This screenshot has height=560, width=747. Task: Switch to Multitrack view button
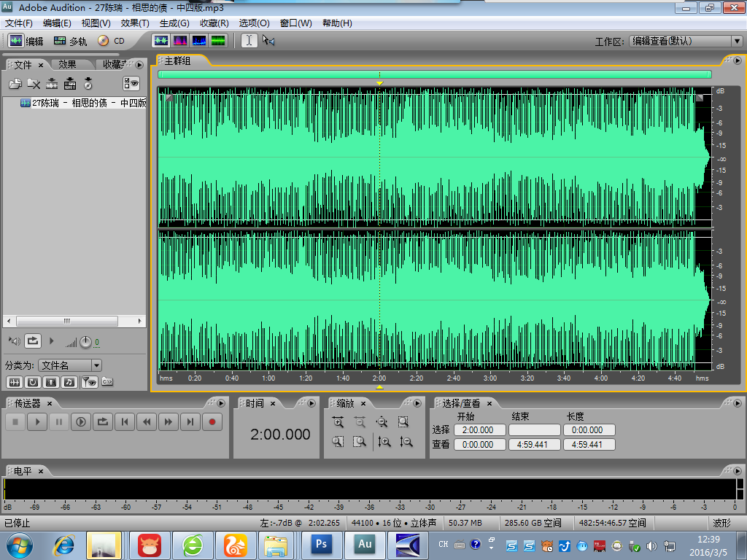click(x=70, y=41)
